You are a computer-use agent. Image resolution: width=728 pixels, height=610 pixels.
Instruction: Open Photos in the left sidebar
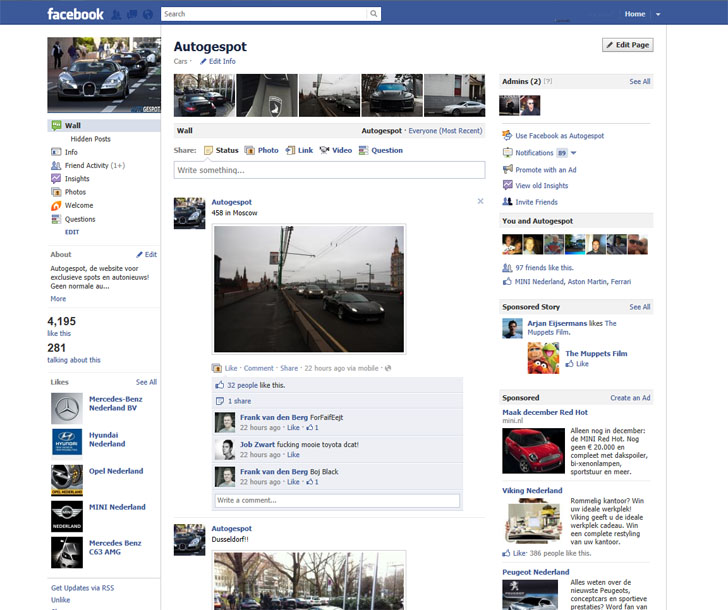[75, 192]
